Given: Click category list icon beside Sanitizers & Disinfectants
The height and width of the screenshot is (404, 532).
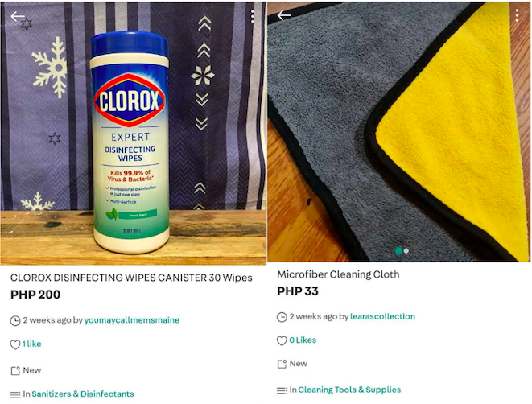Looking at the screenshot, I should 15,394.
